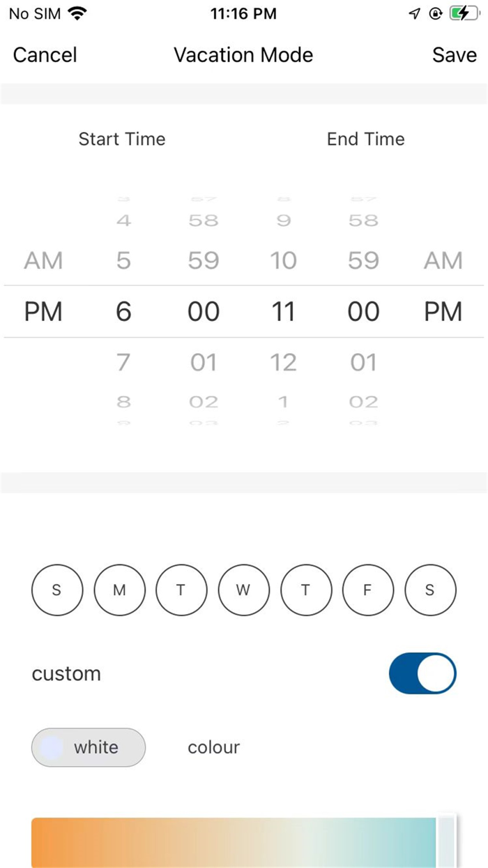Set end minutes to 01
This screenshot has width=488, height=868.
(x=363, y=361)
